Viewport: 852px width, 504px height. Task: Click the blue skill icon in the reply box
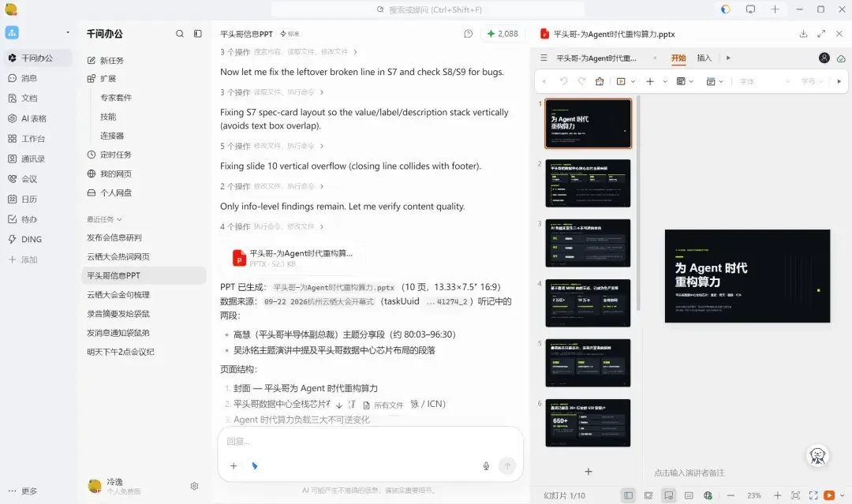point(254,465)
